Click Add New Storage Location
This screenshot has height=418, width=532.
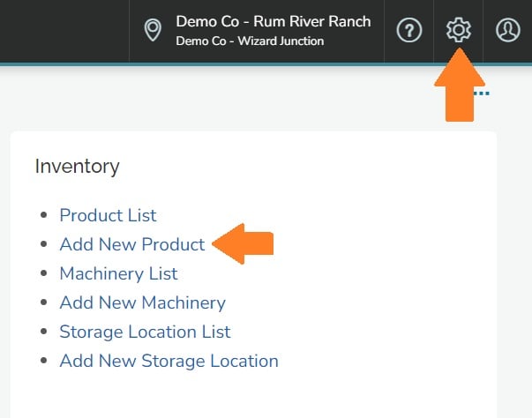tap(169, 361)
